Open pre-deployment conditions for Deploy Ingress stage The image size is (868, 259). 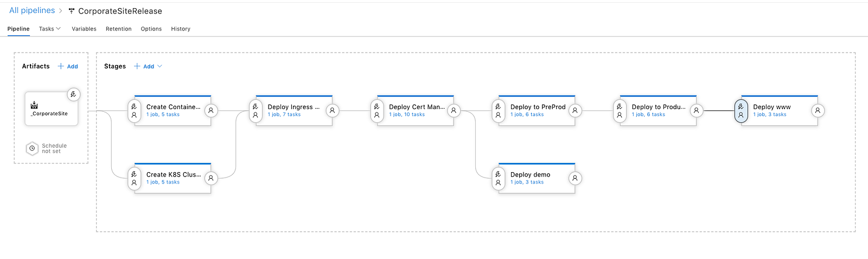click(256, 111)
